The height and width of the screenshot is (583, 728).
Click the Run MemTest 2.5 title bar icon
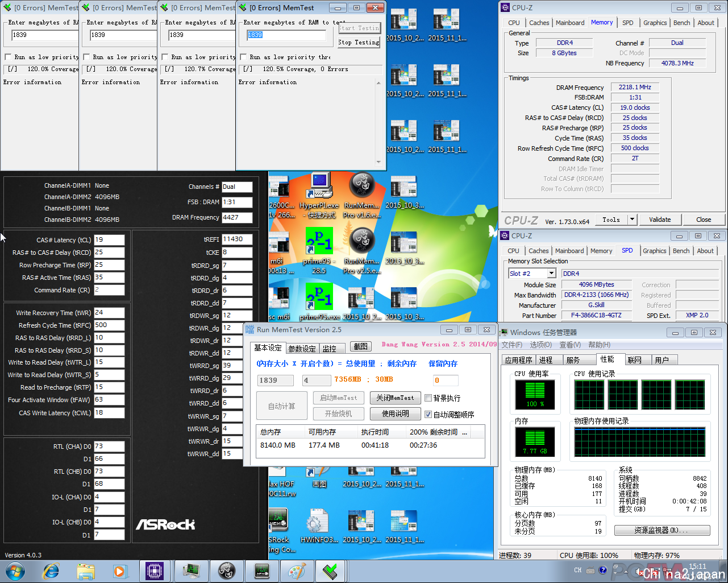[x=251, y=329]
